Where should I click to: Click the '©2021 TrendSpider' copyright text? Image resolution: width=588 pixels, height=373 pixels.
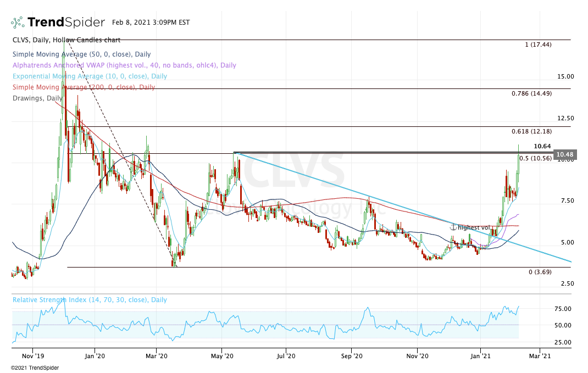pos(35,368)
